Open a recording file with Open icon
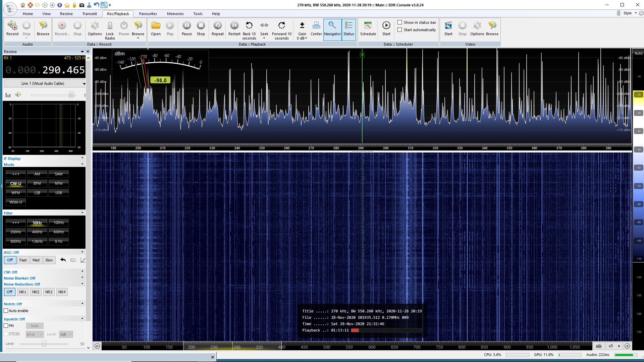This screenshot has height=362, width=644. pyautogui.click(x=156, y=26)
